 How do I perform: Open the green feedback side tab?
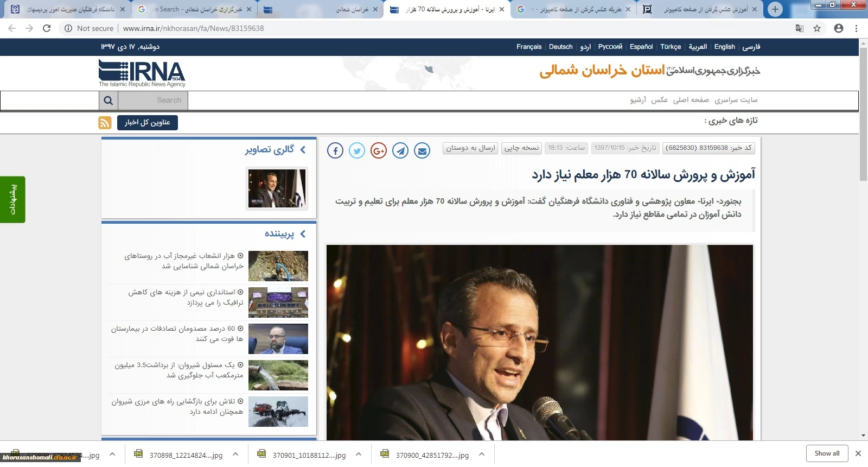(x=12, y=199)
